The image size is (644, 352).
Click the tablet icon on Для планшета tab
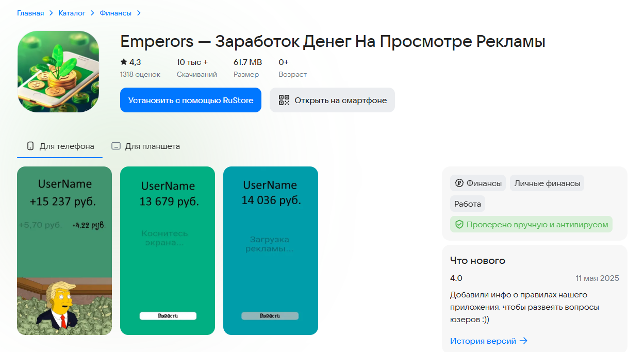[117, 146]
